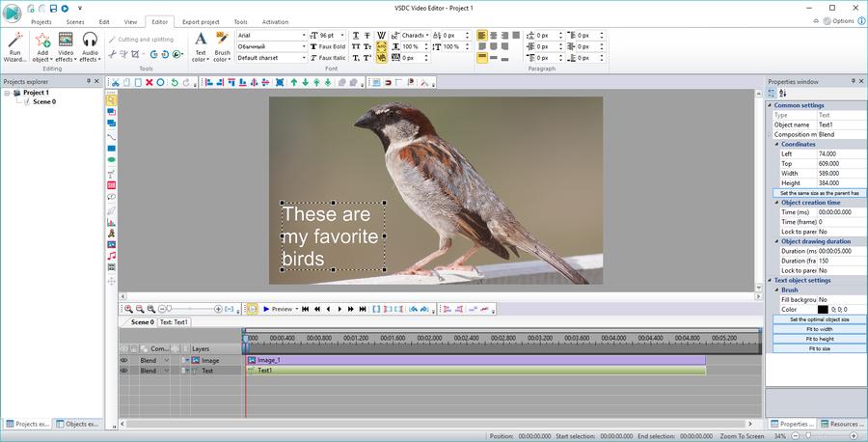Click the red delete icon in canvas toolbar
Image resolution: width=868 pixels, height=442 pixels.
[x=149, y=82]
